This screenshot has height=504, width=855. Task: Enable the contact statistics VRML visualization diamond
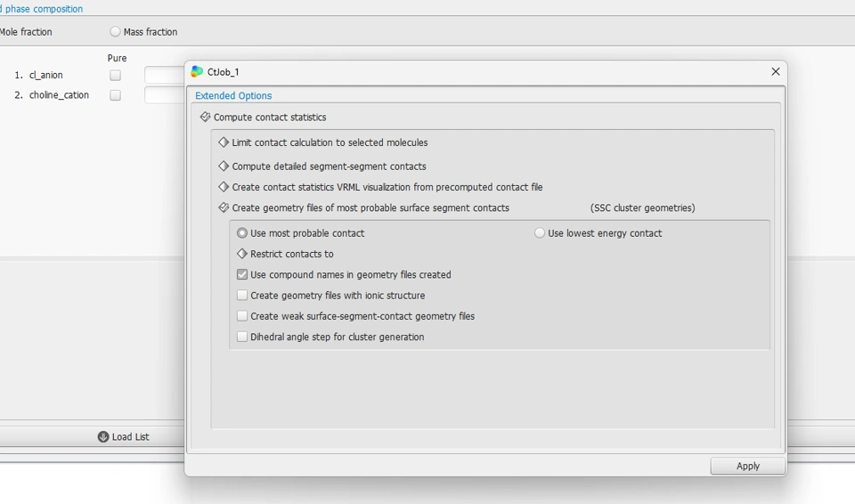224,187
